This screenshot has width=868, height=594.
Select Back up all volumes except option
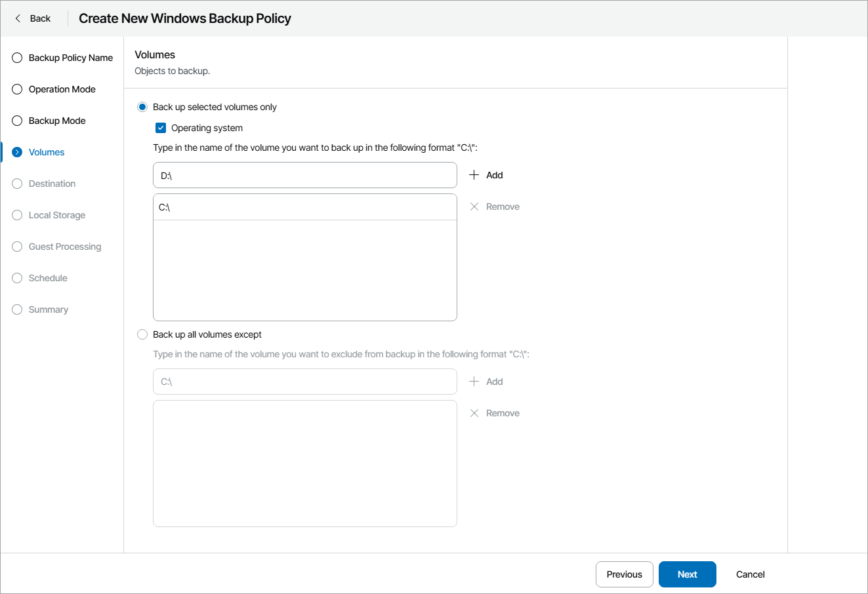coord(142,334)
